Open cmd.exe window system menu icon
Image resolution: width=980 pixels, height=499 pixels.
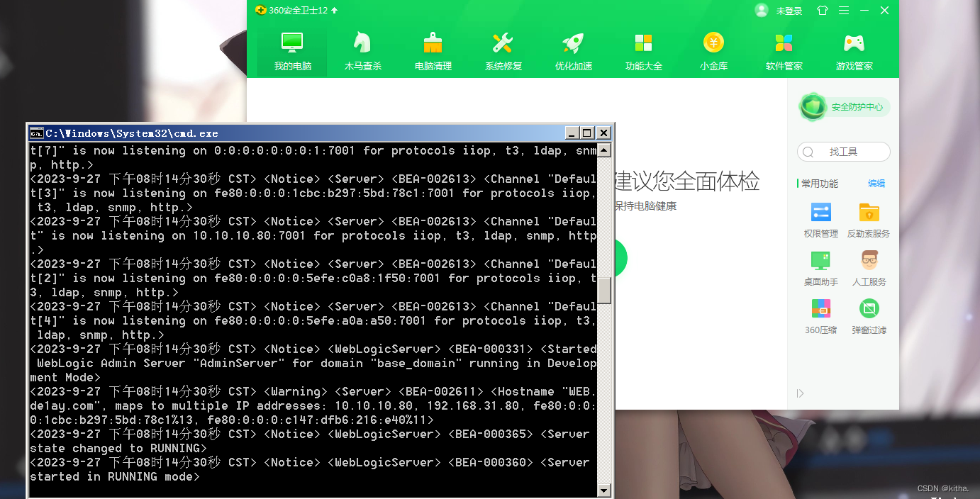(x=38, y=133)
